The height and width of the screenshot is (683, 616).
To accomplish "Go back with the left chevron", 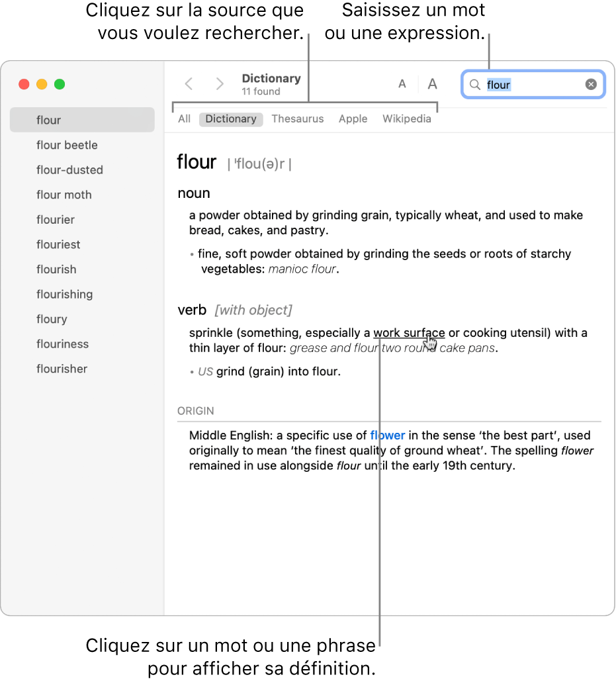I will point(189,83).
